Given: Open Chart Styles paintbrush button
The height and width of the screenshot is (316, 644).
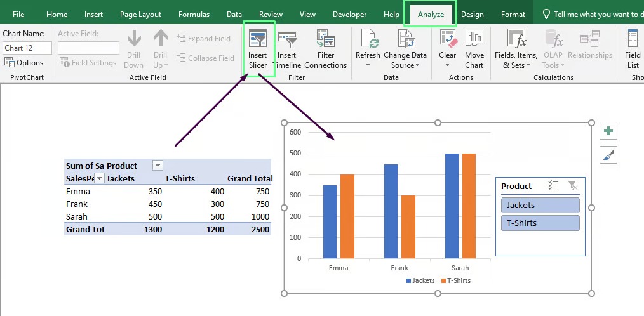Looking at the screenshot, I should point(608,154).
